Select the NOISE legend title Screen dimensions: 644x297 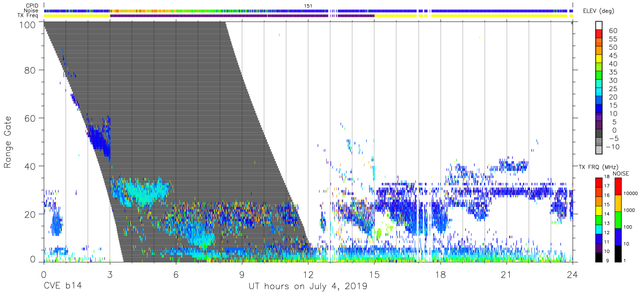coord(620,173)
